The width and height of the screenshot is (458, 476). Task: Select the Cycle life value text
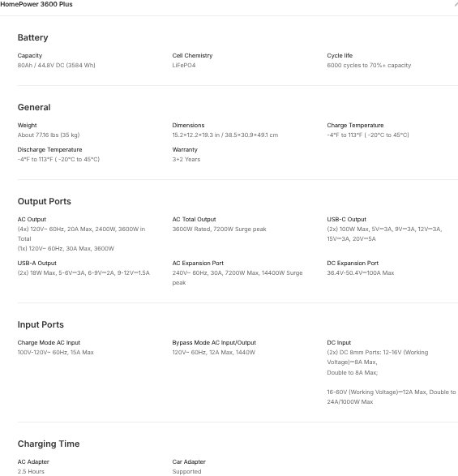click(369, 65)
